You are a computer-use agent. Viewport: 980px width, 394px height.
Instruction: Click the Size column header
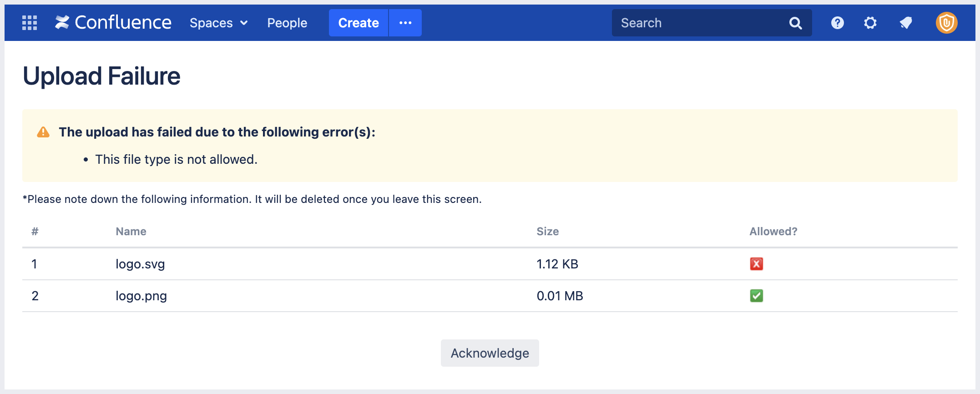coord(547,232)
